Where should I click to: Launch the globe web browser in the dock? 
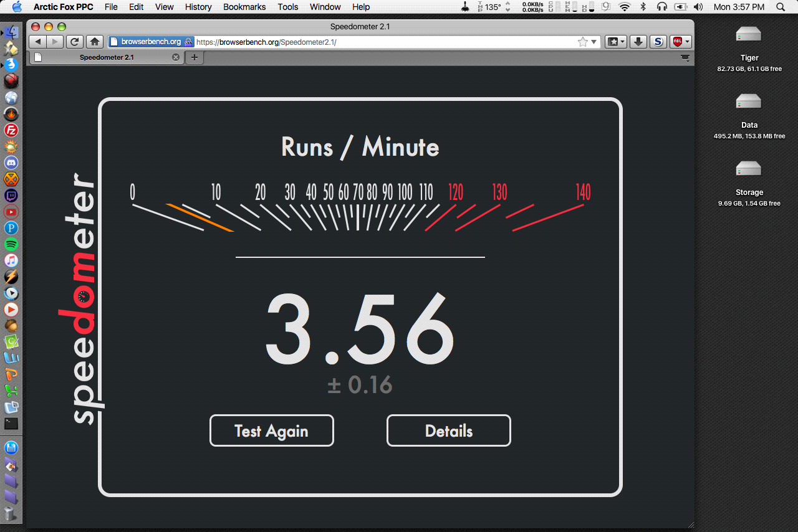[x=11, y=98]
